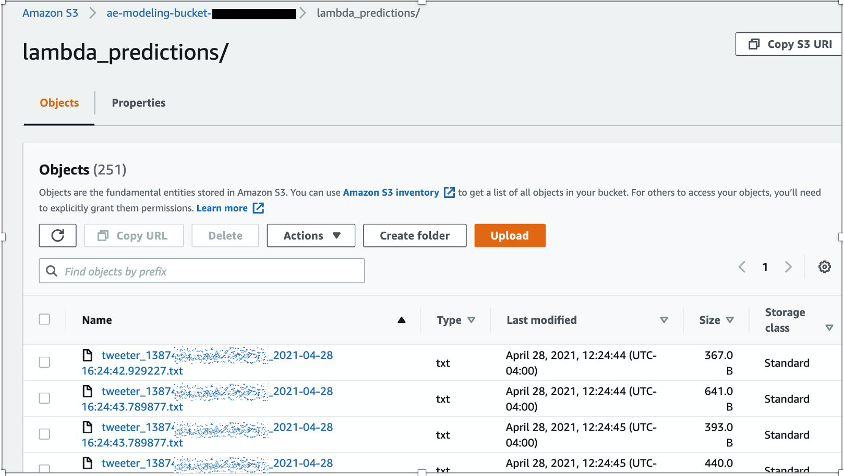
Task: Click the search magnifier icon
Action: [52, 271]
